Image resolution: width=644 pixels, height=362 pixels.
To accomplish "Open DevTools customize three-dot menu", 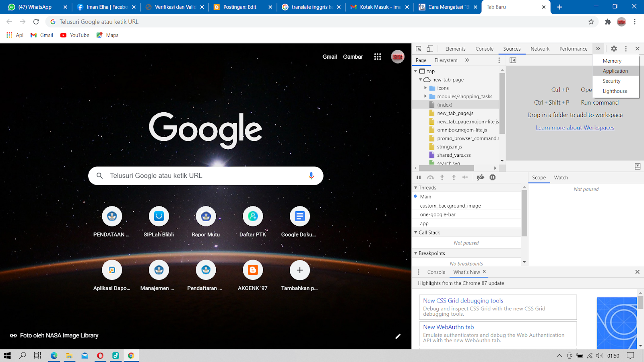I will (x=626, y=49).
